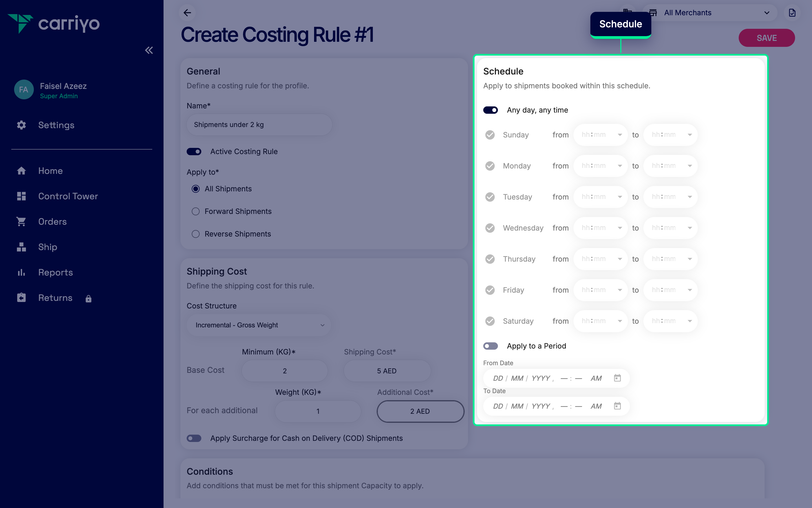Open the Settings gear icon

(21, 125)
